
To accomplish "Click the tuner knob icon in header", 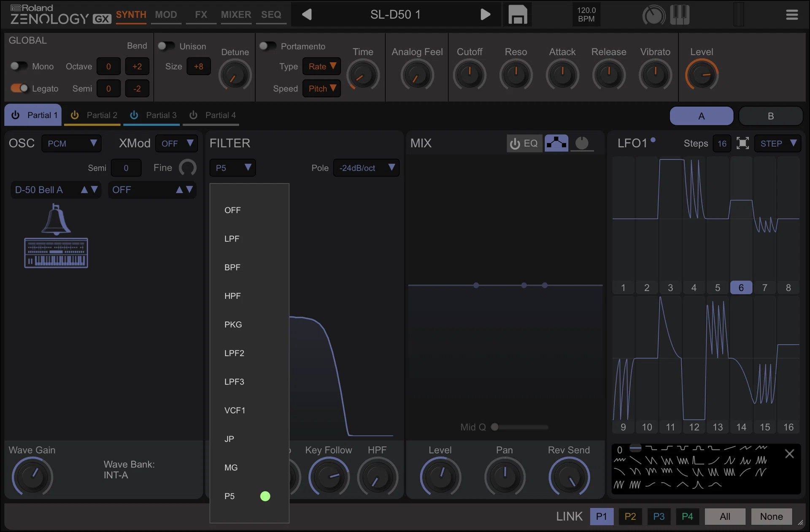I will (x=653, y=15).
